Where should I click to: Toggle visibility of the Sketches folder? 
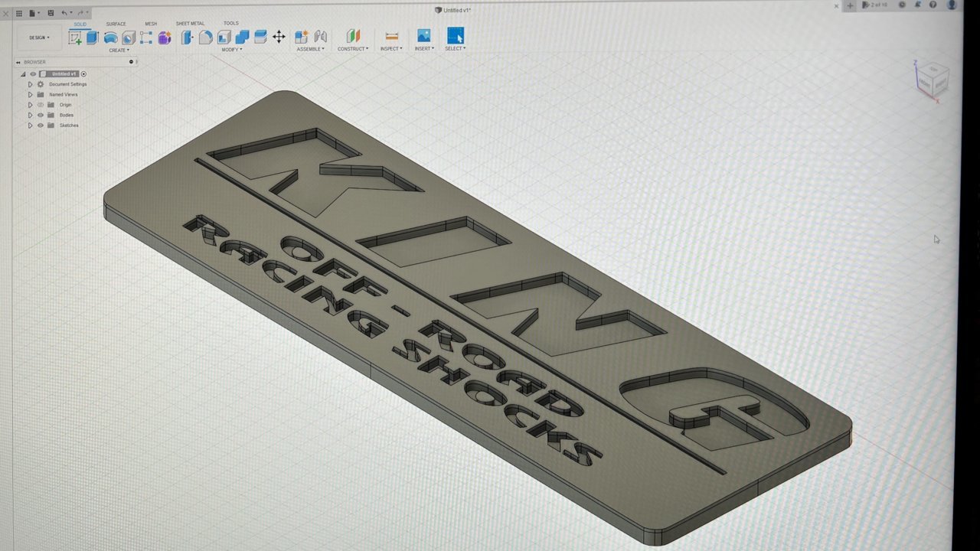[41, 126]
